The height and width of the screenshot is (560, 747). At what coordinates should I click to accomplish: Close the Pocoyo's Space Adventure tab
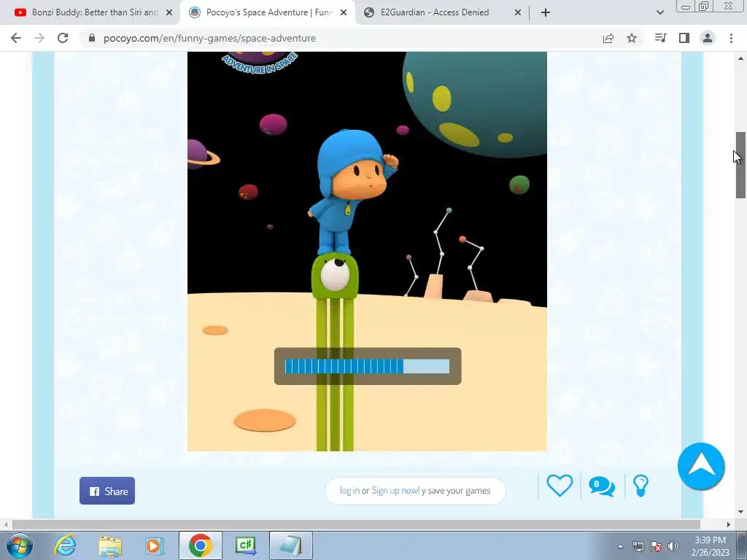tap(344, 13)
